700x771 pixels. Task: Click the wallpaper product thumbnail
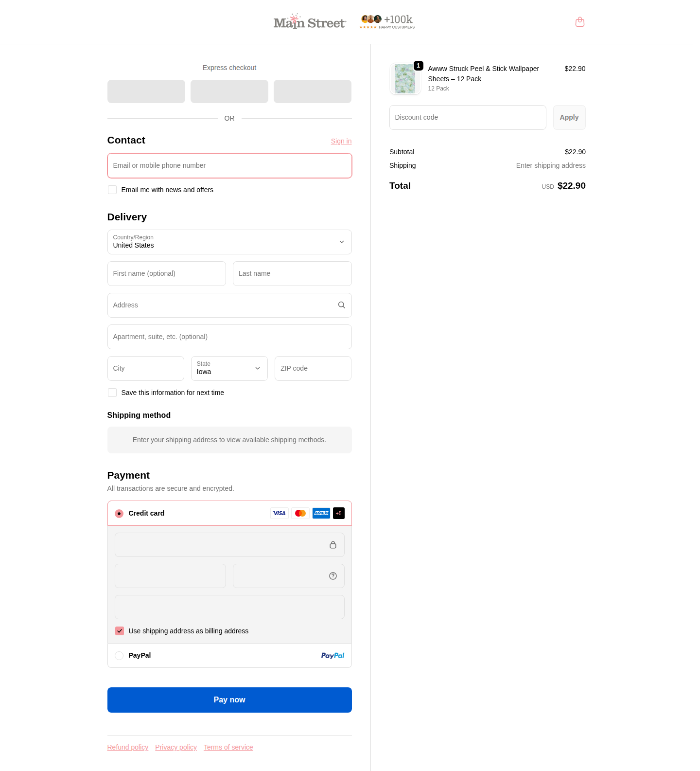[405, 79]
